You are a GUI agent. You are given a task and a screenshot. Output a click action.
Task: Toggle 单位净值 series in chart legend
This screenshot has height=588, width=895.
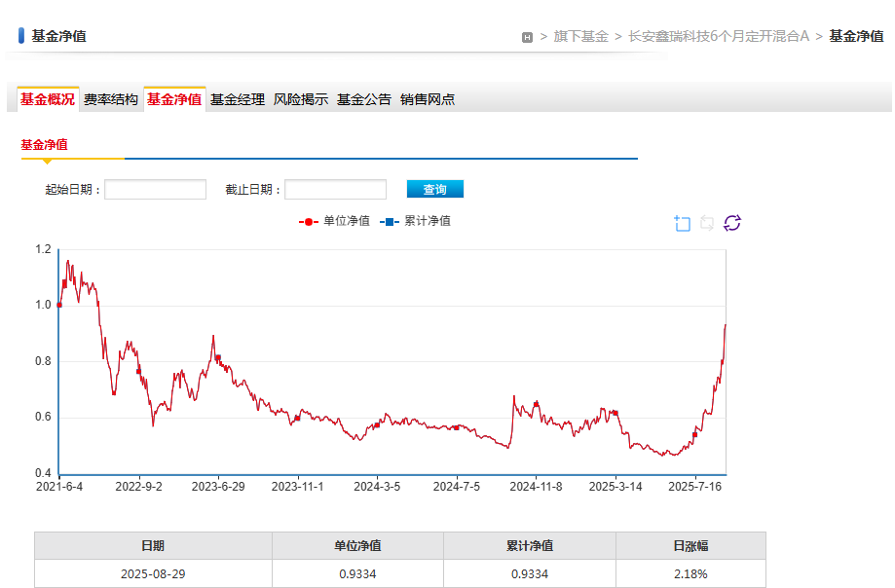click(334, 221)
